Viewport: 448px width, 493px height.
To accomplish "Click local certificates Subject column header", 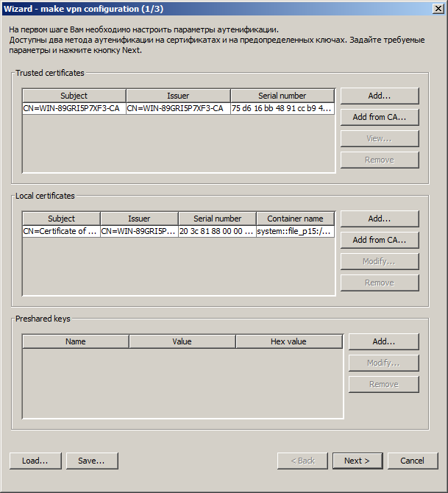I will pos(61,219).
